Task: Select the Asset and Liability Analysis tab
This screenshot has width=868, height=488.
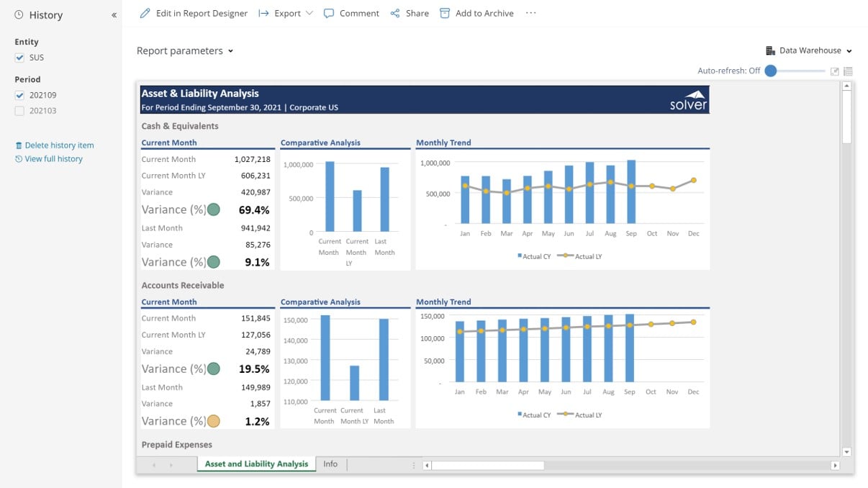Action: point(256,464)
